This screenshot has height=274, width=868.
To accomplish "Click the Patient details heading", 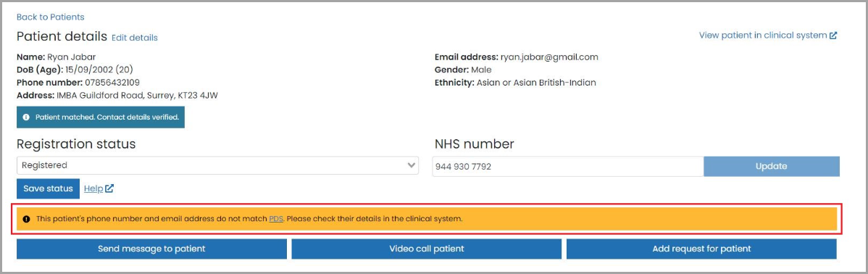I will tap(62, 37).
